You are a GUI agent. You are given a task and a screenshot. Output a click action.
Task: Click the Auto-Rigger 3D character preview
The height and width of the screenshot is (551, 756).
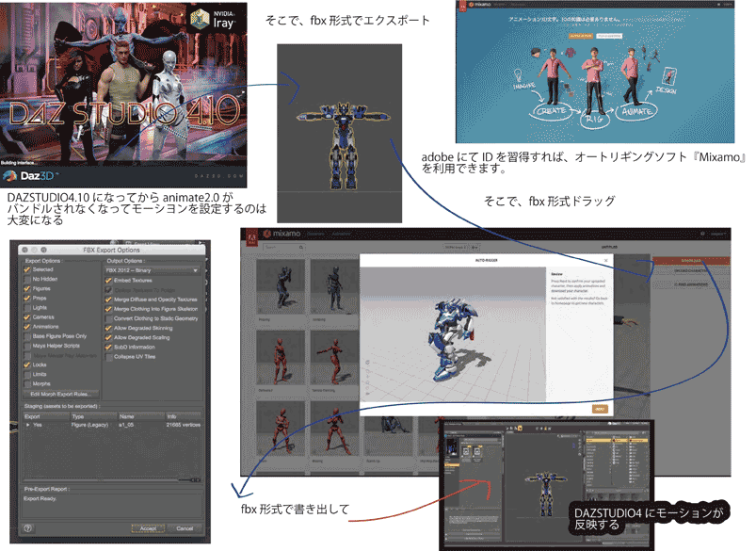(453, 333)
